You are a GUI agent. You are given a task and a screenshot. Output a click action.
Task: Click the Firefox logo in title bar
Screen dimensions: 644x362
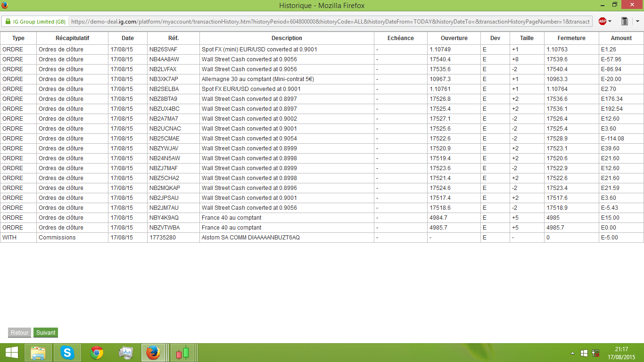tap(4, 5)
